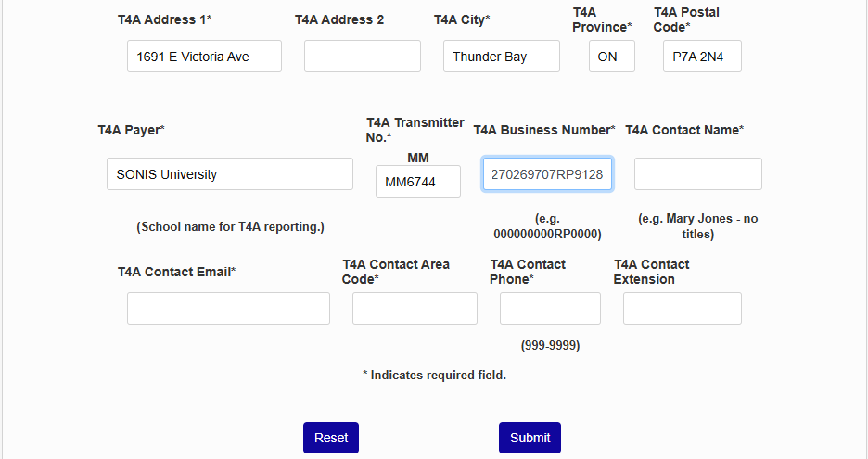Click the T4A Contact Phone input
The height and width of the screenshot is (459, 868).
pyautogui.click(x=550, y=309)
